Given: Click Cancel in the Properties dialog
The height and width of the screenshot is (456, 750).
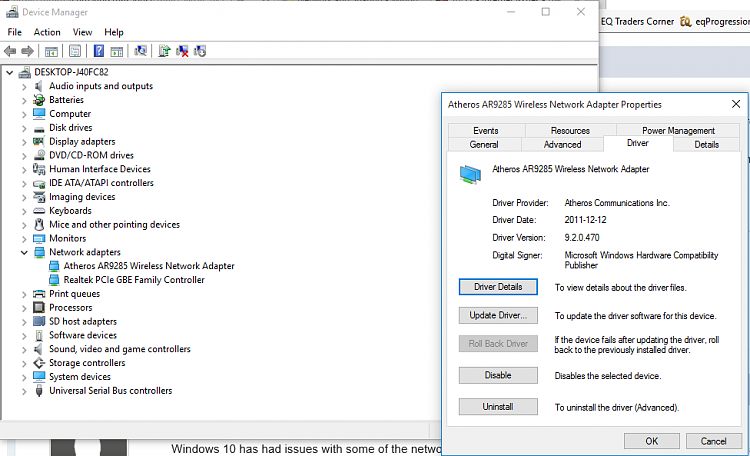Looking at the screenshot, I should (714, 441).
